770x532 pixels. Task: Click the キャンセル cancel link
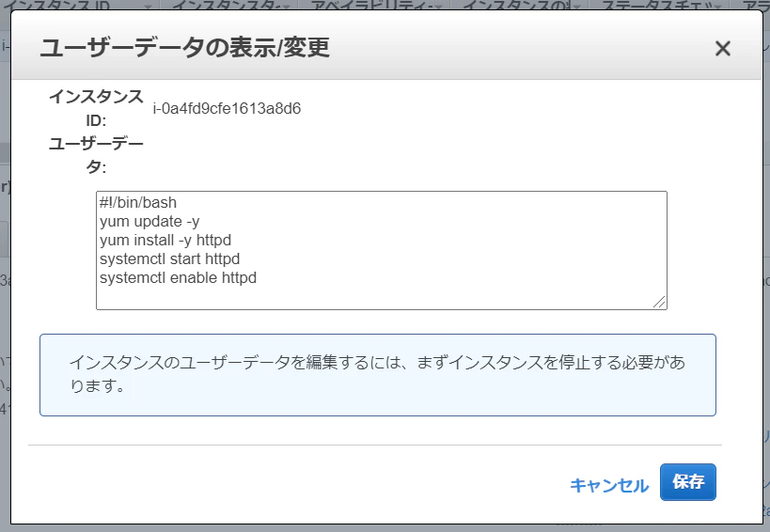(x=609, y=485)
